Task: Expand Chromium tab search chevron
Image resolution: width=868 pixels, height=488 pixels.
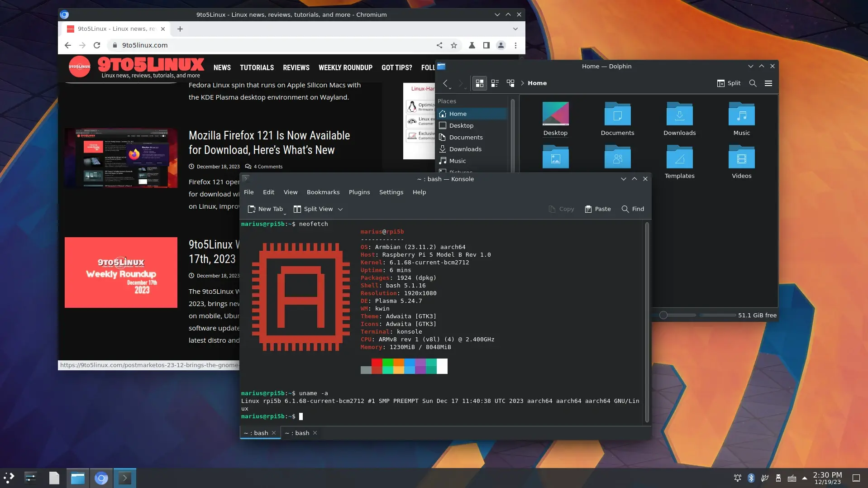Action: point(515,29)
